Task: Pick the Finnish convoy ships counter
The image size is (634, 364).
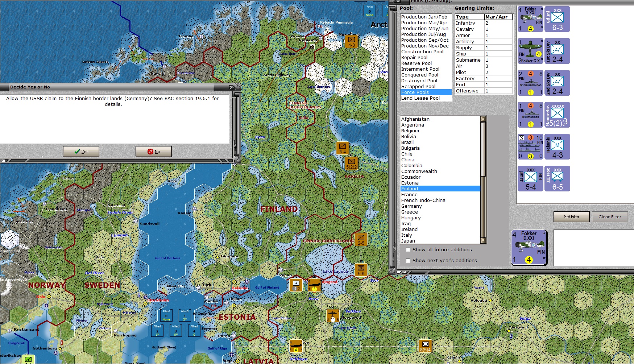Action: pos(530,147)
